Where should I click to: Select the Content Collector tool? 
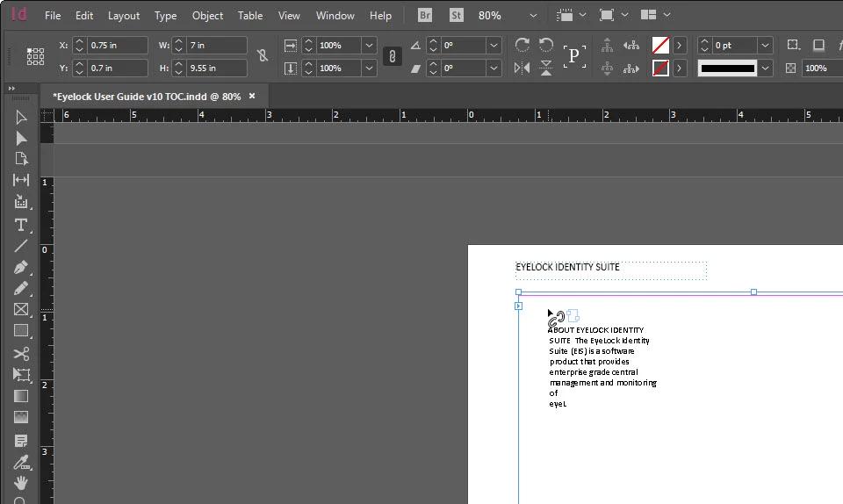(x=21, y=202)
